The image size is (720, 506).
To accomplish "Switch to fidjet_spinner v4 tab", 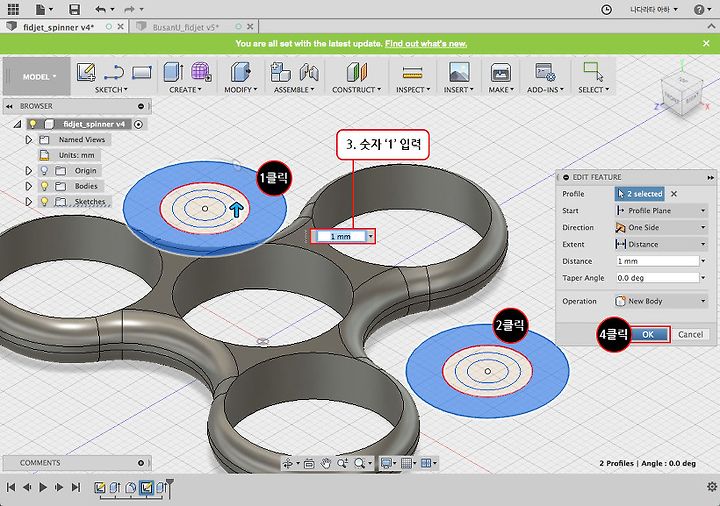I will pos(59,27).
